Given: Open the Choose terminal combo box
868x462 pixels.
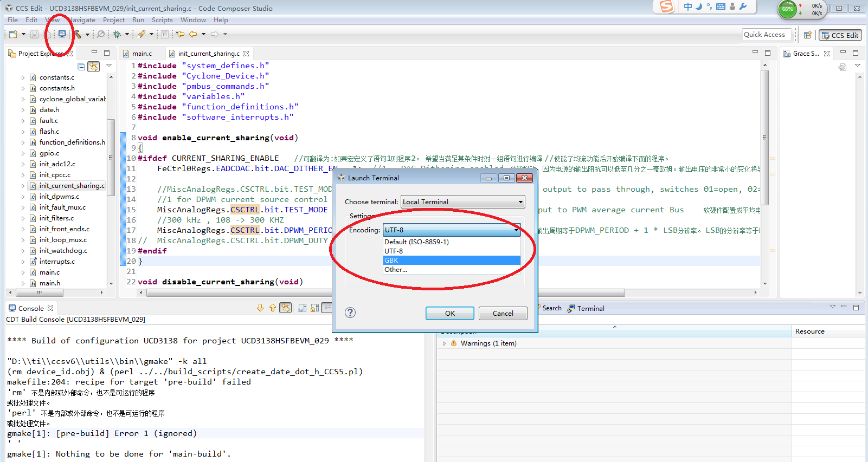Looking at the screenshot, I should 462,202.
